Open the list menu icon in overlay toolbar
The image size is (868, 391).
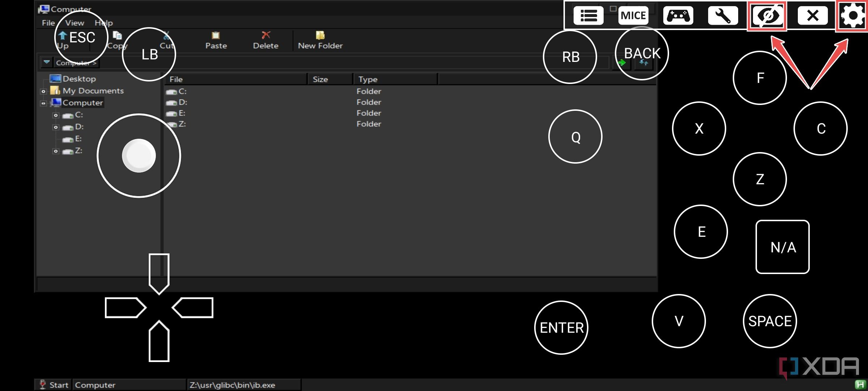(x=588, y=16)
